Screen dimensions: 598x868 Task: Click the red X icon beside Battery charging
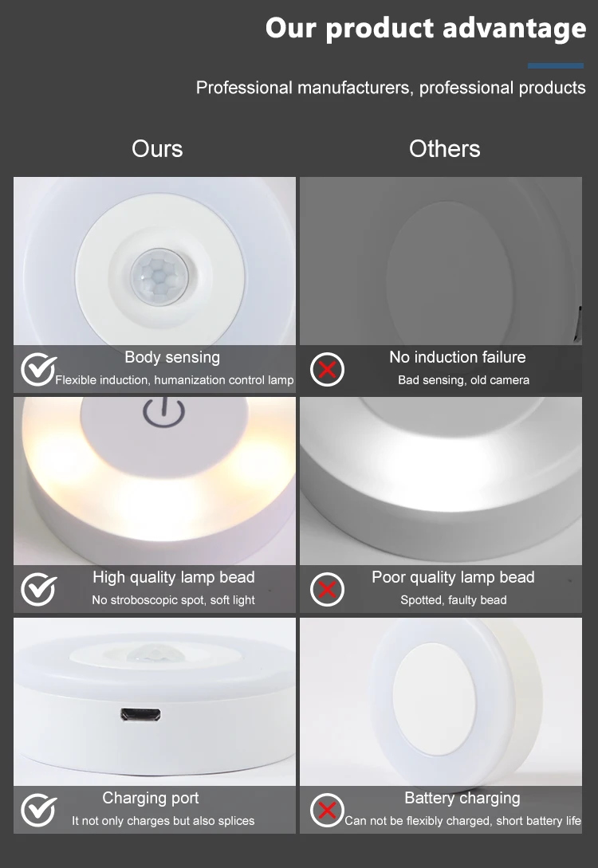(x=327, y=810)
